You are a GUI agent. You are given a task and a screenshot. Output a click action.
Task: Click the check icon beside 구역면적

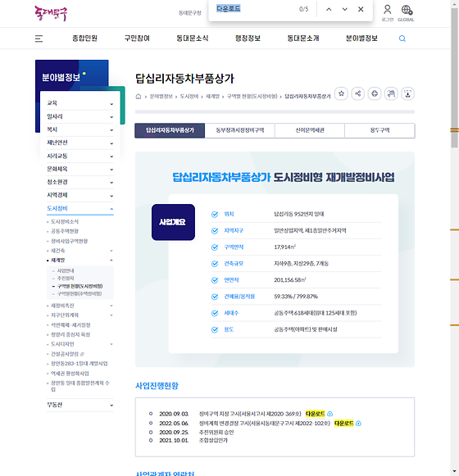pos(215,247)
